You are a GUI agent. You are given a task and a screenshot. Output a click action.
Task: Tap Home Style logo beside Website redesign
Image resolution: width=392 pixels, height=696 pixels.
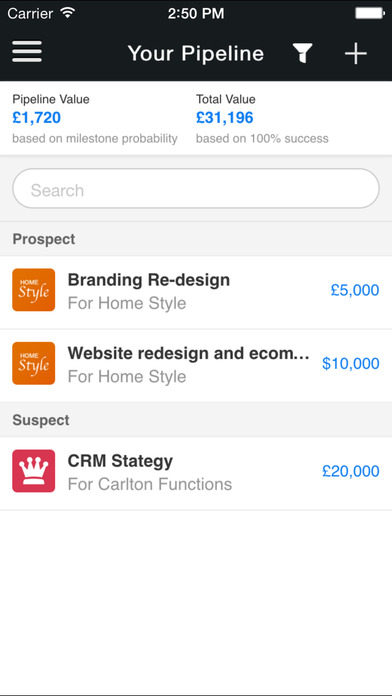point(34,363)
